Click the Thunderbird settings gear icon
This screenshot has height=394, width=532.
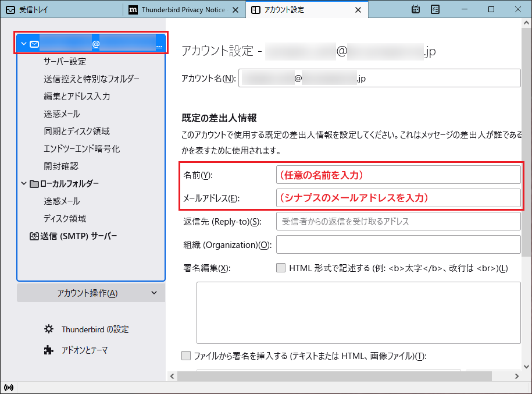(x=49, y=329)
